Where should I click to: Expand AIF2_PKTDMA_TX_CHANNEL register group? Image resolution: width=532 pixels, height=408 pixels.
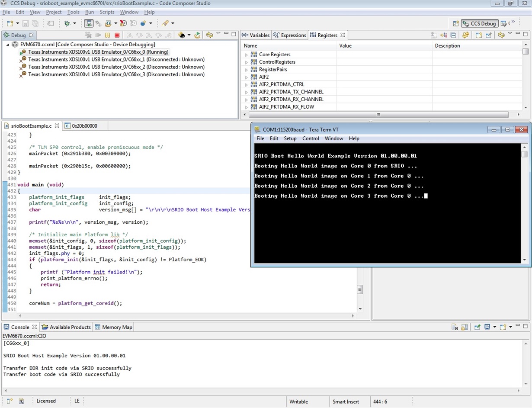click(247, 92)
